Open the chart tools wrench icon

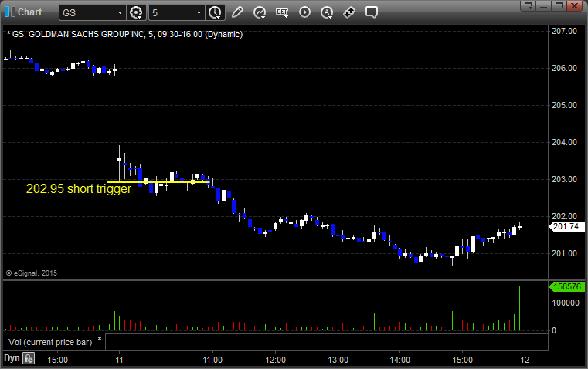tap(349, 12)
